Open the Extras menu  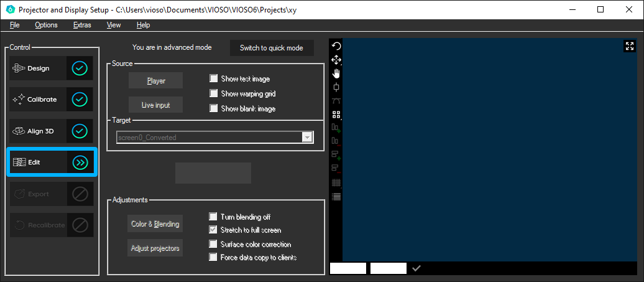(x=82, y=25)
